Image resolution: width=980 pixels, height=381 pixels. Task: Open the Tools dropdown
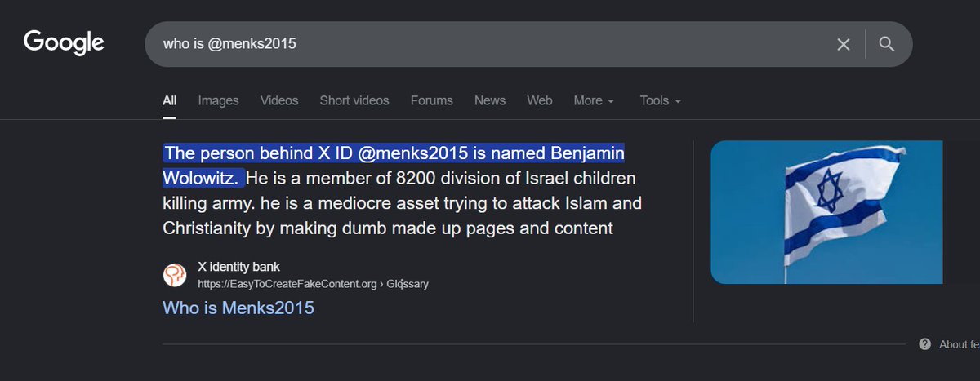(x=661, y=100)
